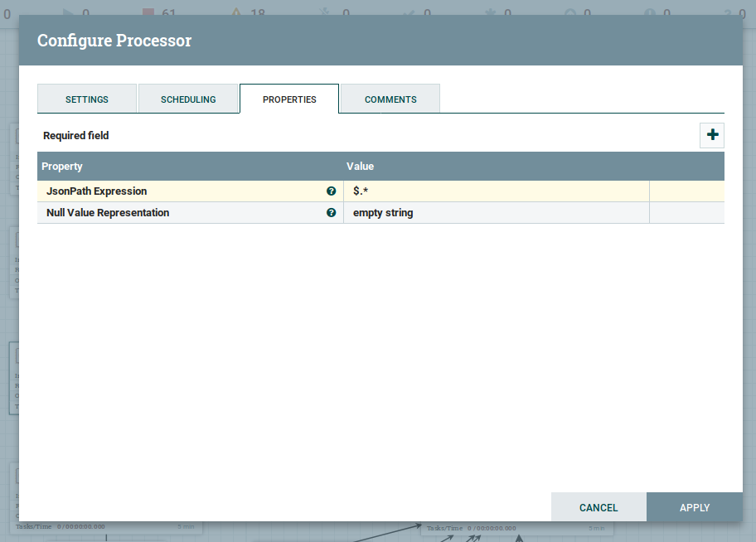Viewport: 756px width, 542px height.
Task: Select the JsonPath Expression property name
Action: (x=96, y=191)
